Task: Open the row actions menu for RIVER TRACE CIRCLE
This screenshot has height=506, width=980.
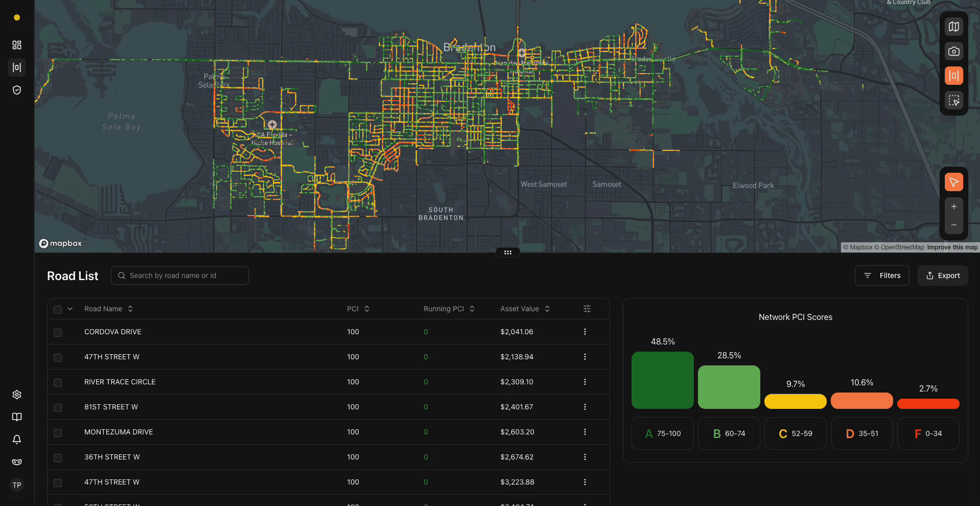Action: [585, 382]
